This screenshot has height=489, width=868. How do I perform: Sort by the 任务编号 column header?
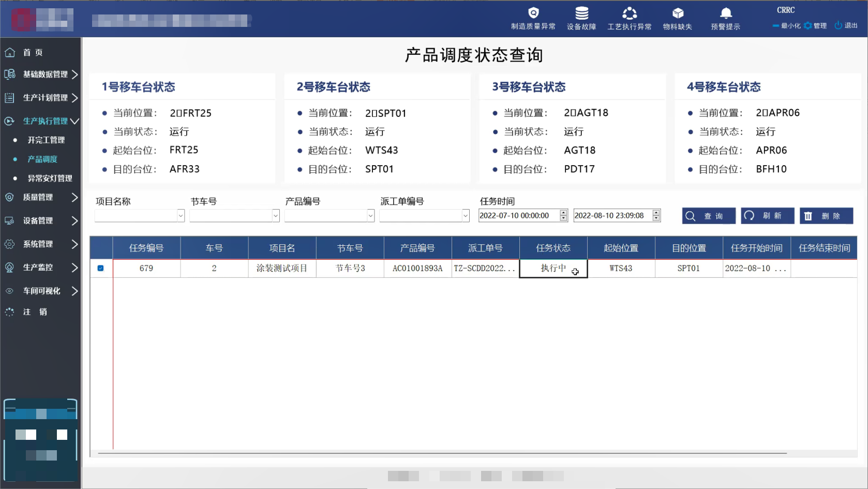tap(146, 248)
